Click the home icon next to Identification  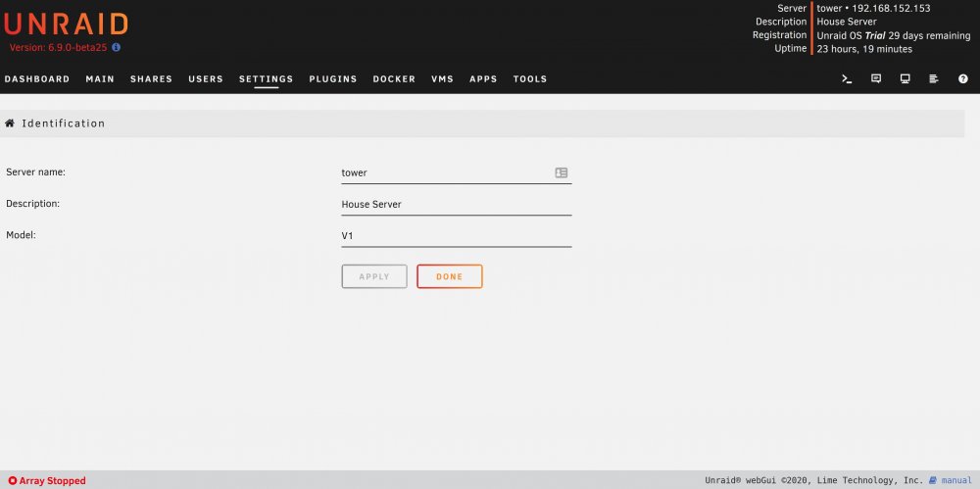click(x=10, y=123)
